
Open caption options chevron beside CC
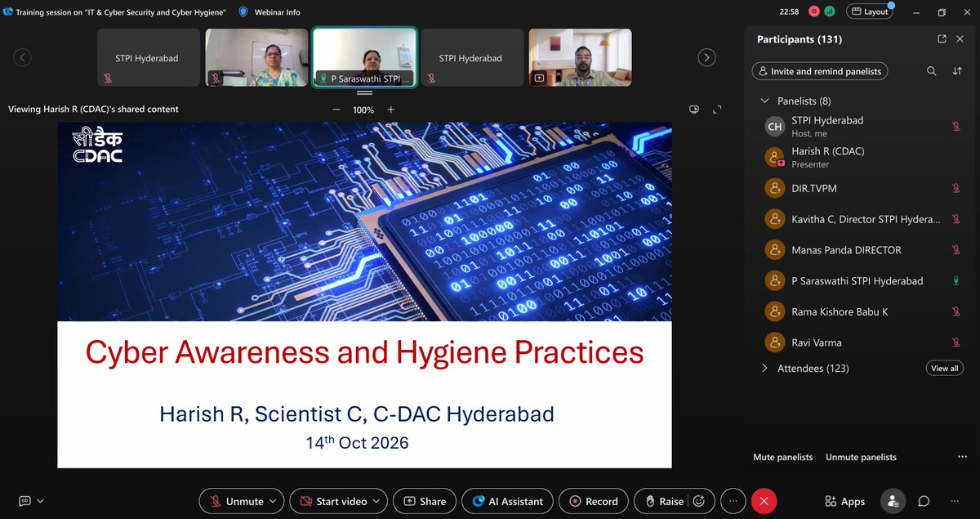(x=40, y=501)
